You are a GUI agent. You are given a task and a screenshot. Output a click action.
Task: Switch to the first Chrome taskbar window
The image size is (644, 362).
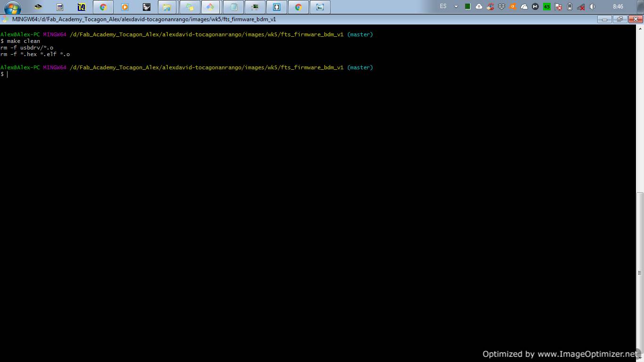pos(103,7)
